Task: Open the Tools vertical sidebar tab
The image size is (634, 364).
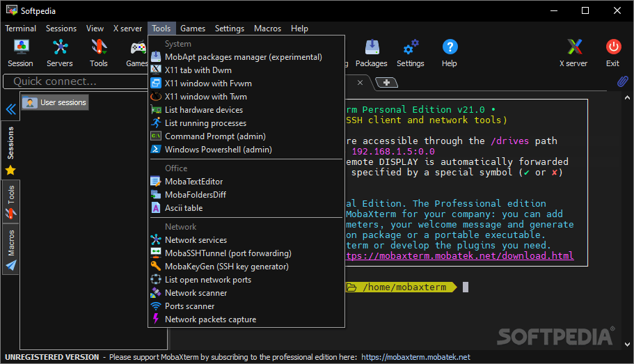Action: pos(11,201)
